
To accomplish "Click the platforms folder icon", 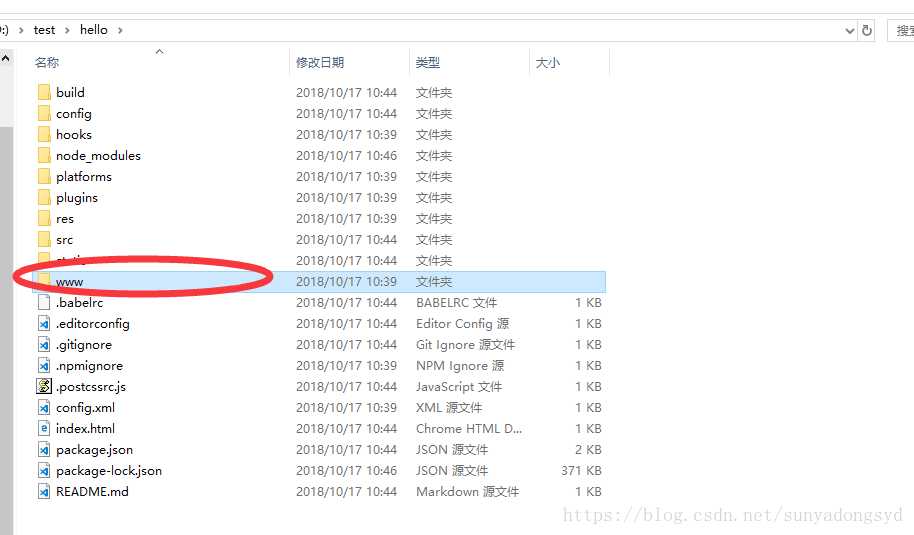I will pyautogui.click(x=44, y=176).
